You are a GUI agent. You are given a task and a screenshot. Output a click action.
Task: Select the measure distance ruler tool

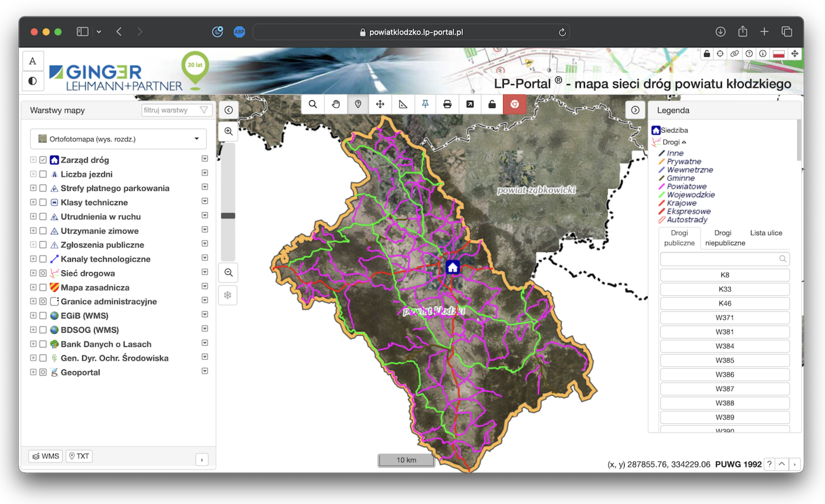pyautogui.click(x=403, y=105)
